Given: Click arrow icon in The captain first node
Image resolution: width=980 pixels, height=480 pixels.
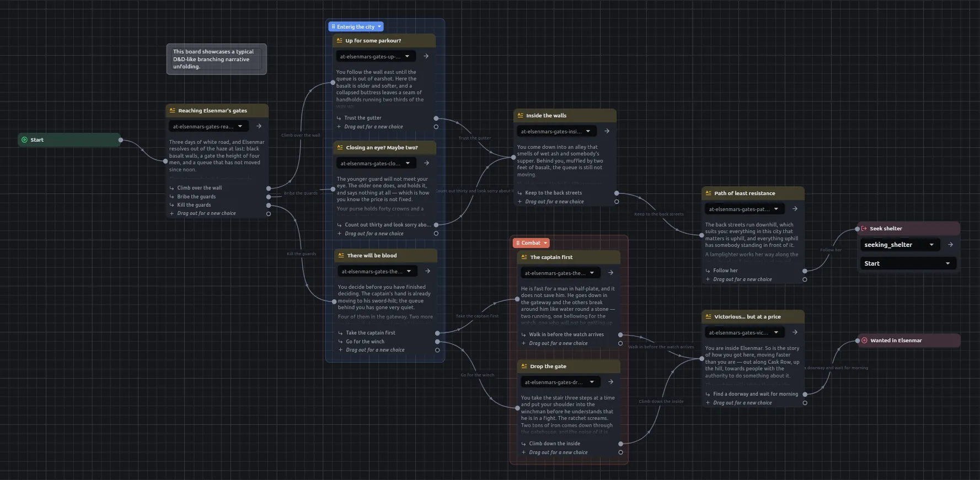Looking at the screenshot, I should 611,273.
